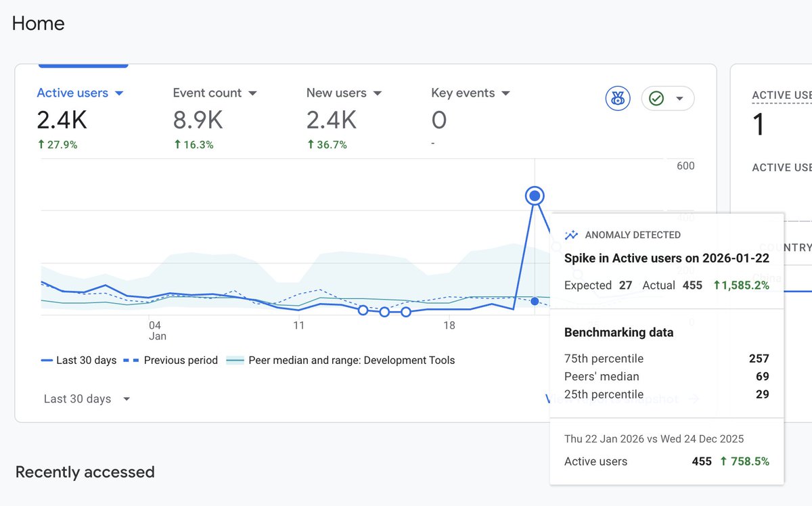Click the 04 Jan axis label

pyautogui.click(x=157, y=330)
